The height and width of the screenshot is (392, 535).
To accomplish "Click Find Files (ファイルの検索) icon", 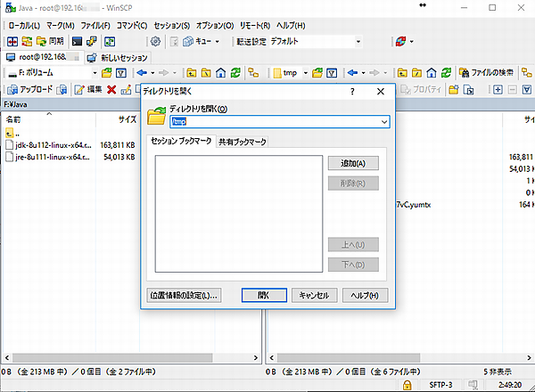I will click(486, 72).
